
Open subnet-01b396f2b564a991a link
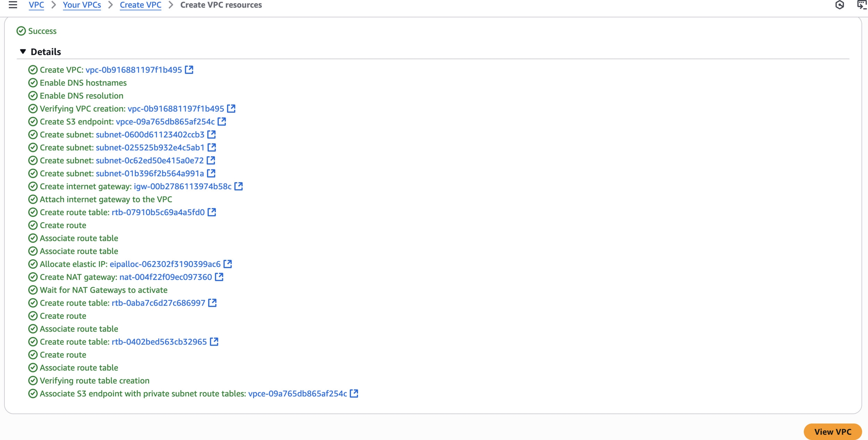point(150,174)
